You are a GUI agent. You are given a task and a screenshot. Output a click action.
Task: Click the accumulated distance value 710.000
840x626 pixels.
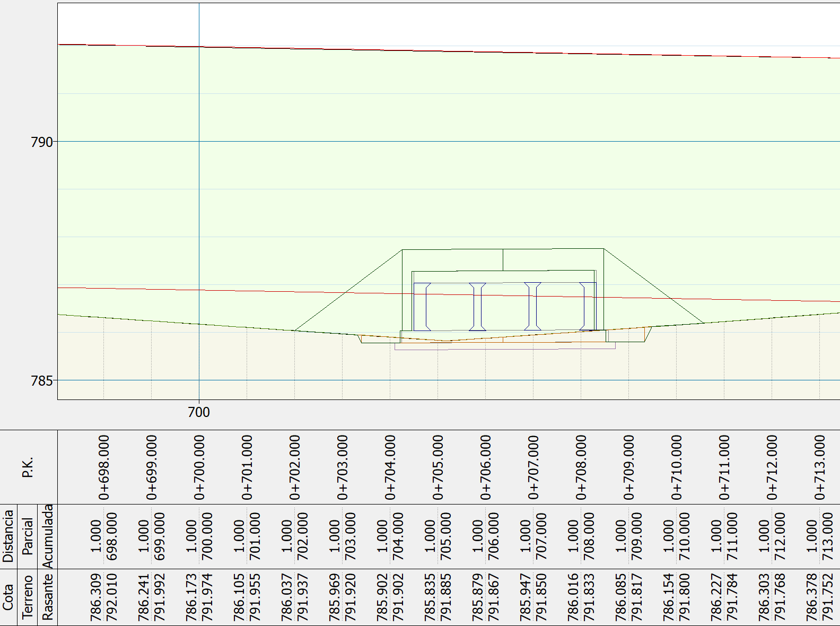tap(685, 536)
